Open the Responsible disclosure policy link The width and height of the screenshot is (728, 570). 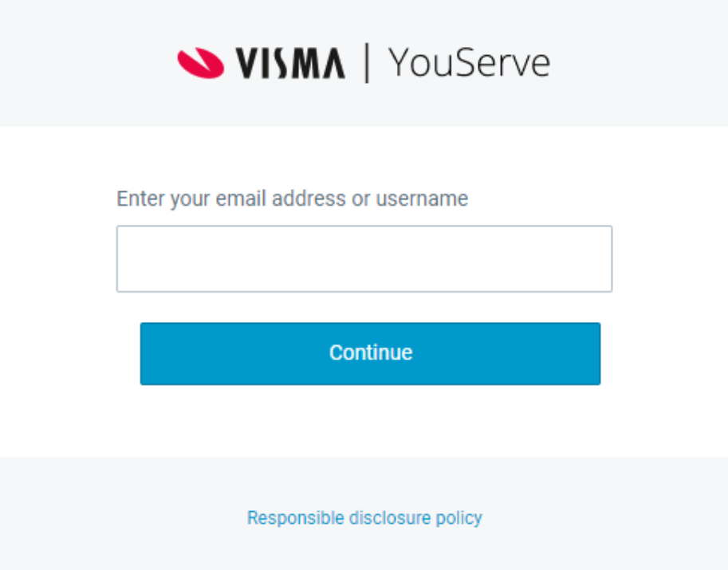click(364, 518)
